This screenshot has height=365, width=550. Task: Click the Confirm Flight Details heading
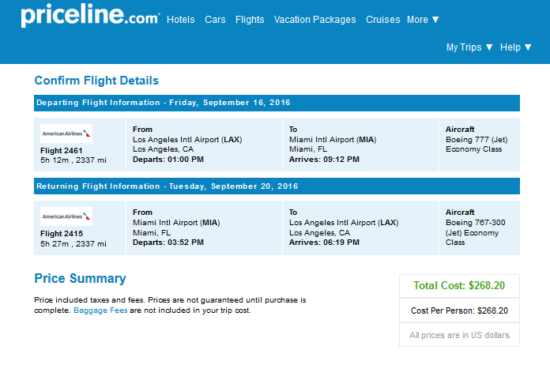(x=96, y=81)
